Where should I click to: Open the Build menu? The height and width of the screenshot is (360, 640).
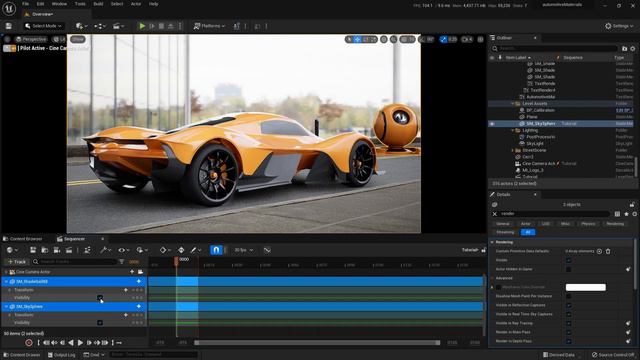(98, 4)
